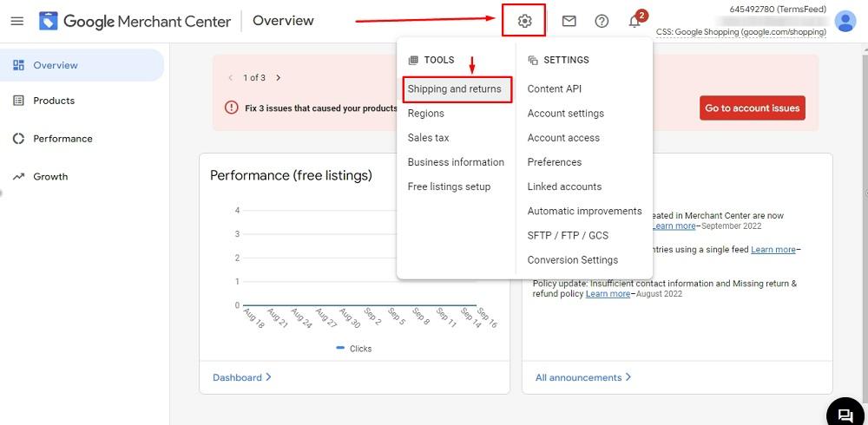868x425 pixels.
Task: Open Content API settings
Action: pyautogui.click(x=554, y=89)
